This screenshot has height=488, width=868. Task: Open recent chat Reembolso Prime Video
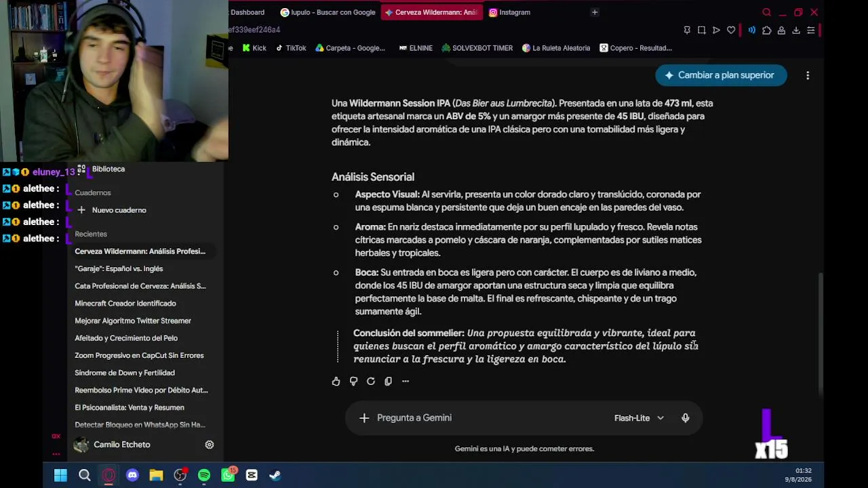141,390
